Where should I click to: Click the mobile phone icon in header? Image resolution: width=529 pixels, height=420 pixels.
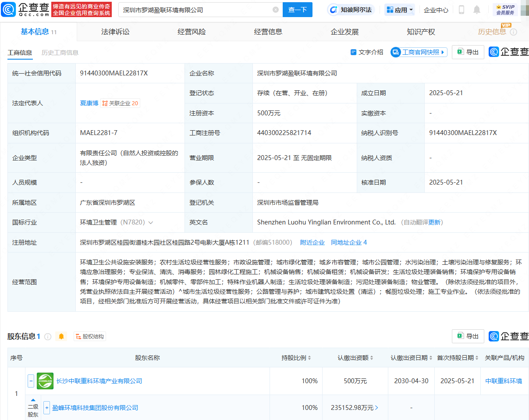pyautogui.click(x=462, y=10)
